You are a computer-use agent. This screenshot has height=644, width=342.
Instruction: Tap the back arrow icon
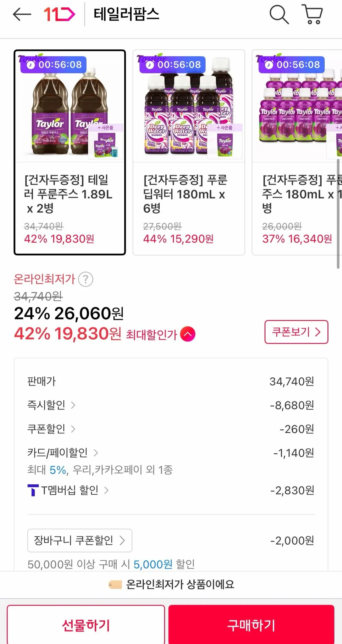22,14
